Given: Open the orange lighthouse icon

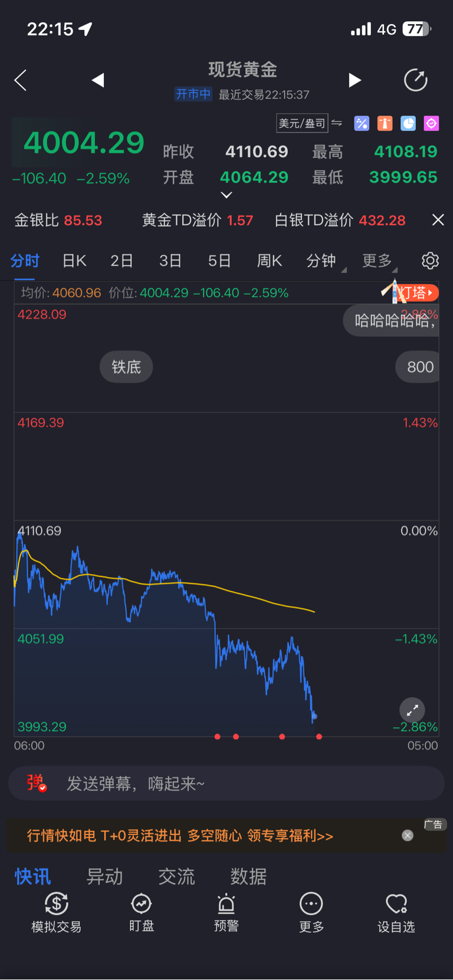Looking at the screenshot, I should (x=385, y=123).
